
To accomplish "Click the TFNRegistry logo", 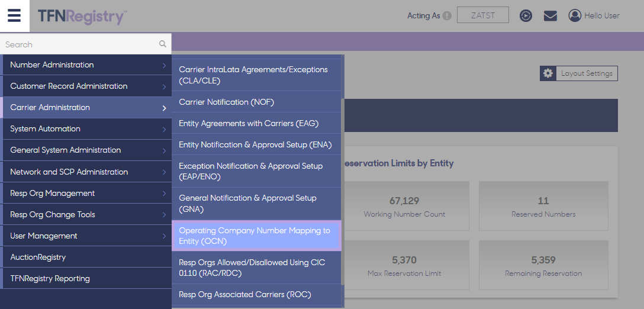I will [82, 16].
